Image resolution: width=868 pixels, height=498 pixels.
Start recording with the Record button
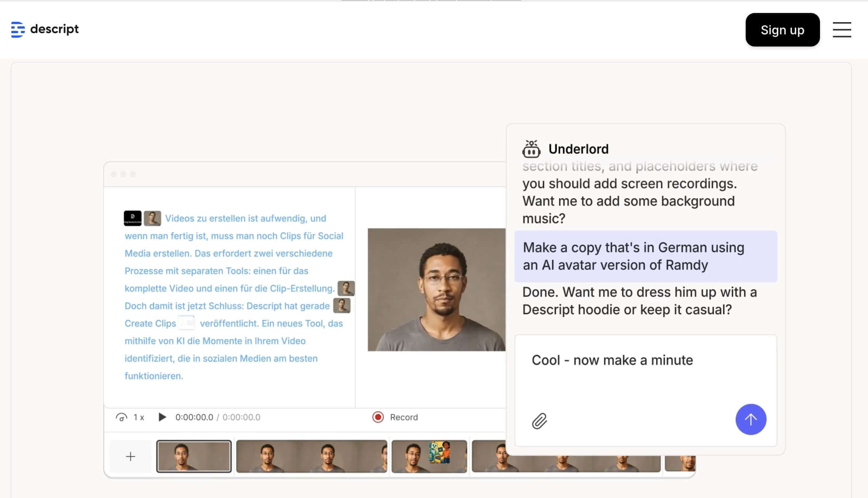[x=395, y=417]
